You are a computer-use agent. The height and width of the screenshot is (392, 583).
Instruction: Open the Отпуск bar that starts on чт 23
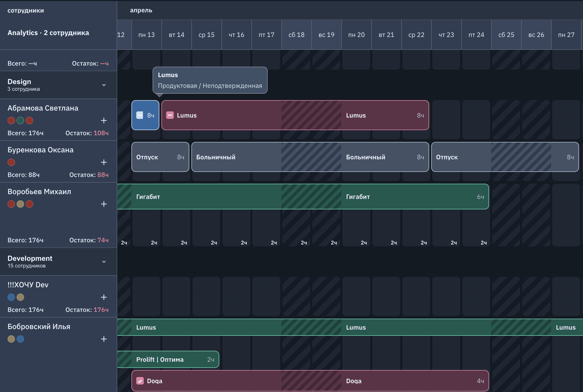(x=505, y=157)
